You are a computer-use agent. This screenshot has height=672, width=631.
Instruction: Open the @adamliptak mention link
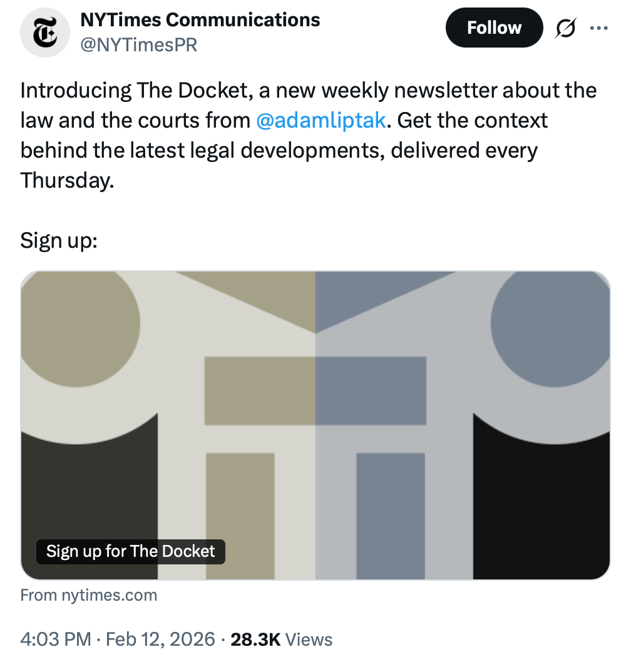(321, 120)
